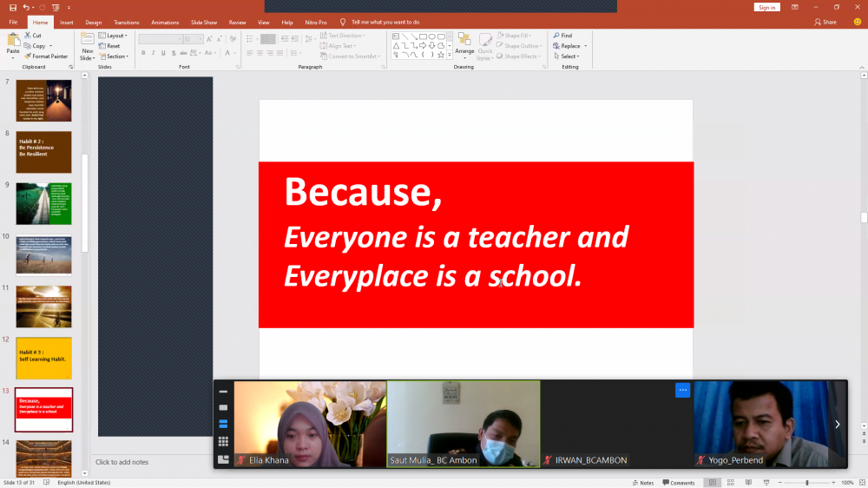Toggle the Notes pane in status bar
868x488 pixels.
click(643, 483)
